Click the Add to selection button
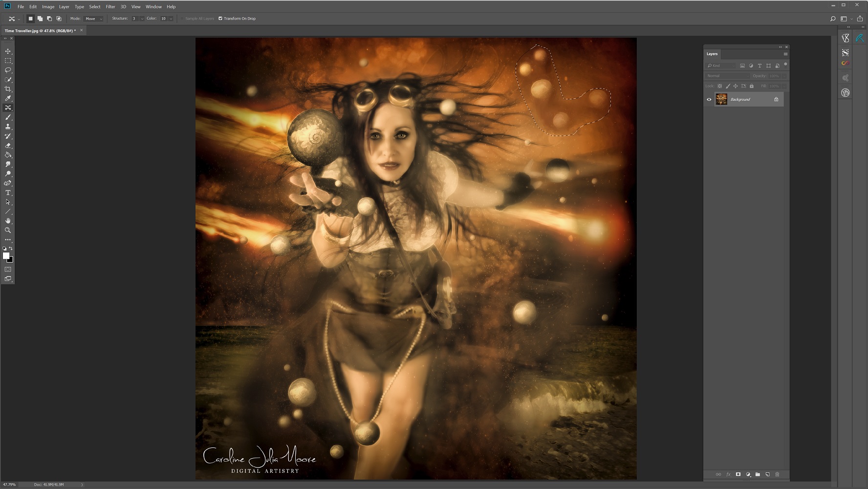Screen dimensions: 868x489 click(x=40, y=19)
